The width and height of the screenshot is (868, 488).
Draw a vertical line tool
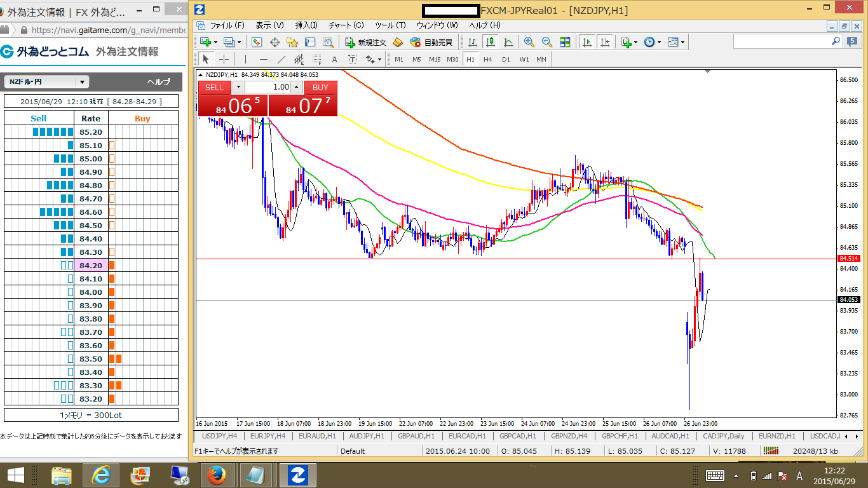click(x=245, y=59)
